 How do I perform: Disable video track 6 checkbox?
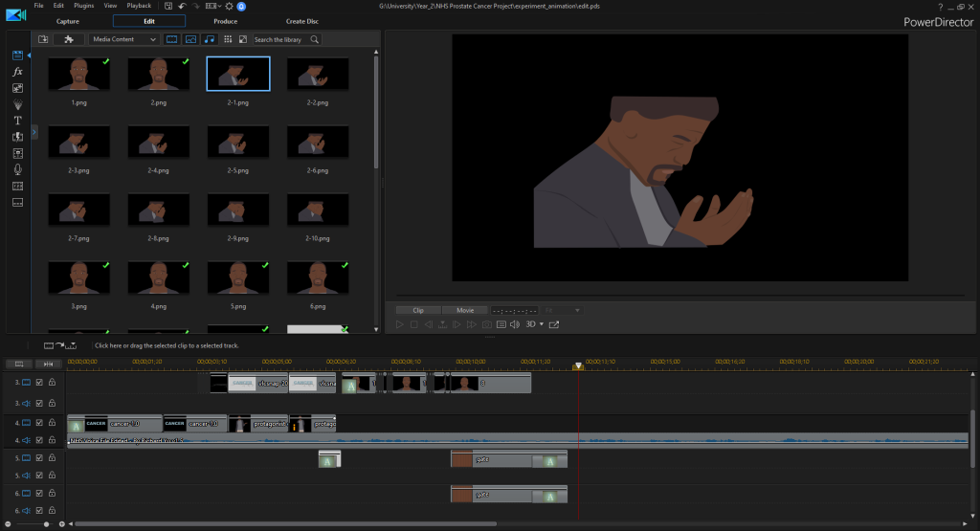click(x=39, y=494)
